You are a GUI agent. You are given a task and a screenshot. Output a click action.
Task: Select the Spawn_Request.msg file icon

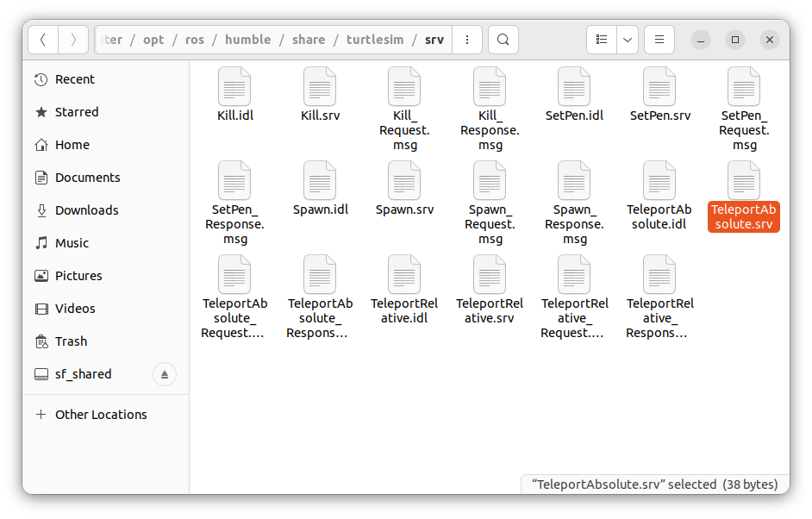(x=490, y=180)
